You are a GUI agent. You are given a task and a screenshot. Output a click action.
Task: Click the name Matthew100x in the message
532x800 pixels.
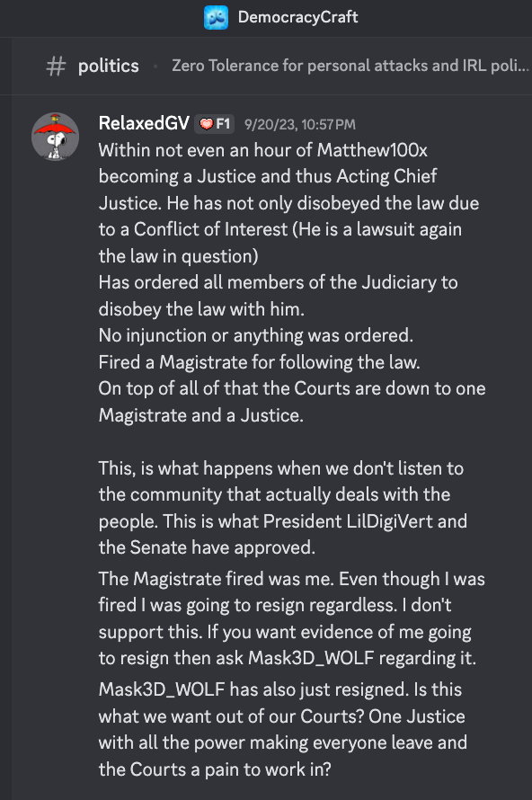pyautogui.click(x=372, y=150)
